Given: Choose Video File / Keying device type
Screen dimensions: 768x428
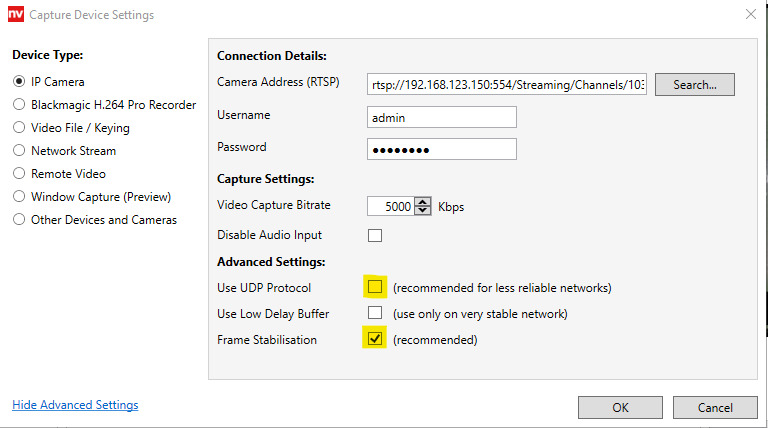Looking at the screenshot, I should point(19,127).
